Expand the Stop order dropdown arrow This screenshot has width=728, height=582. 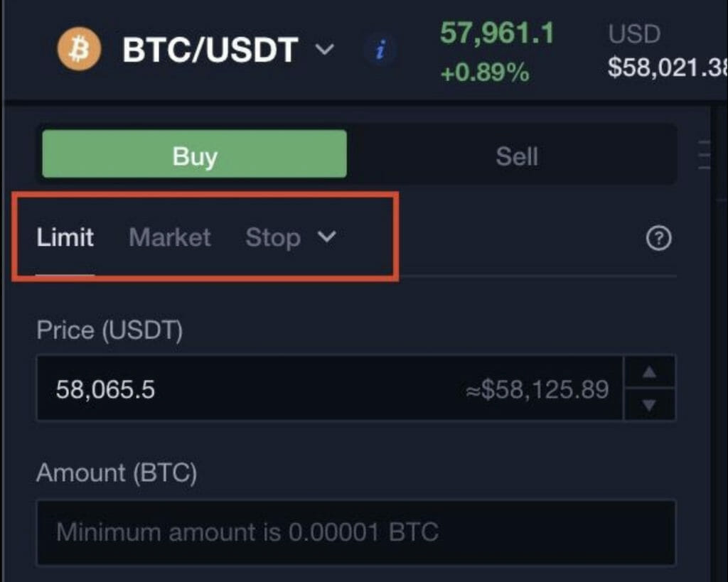pos(327,237)
